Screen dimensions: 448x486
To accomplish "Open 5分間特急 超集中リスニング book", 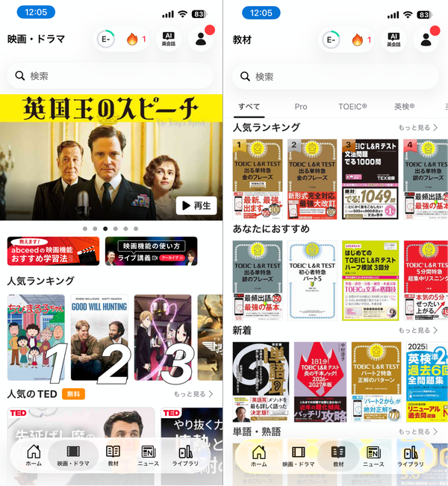I will coord(426,281).
